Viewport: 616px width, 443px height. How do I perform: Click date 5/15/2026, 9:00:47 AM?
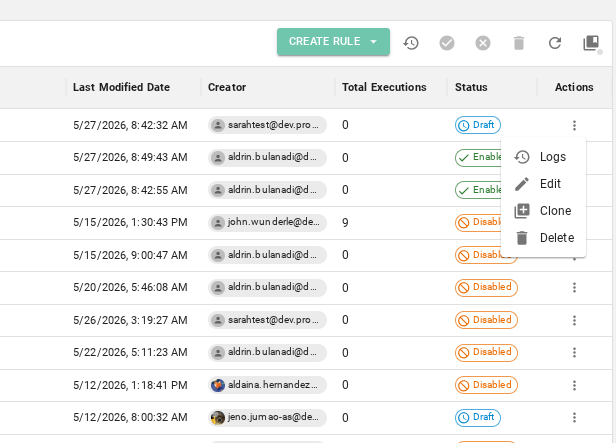[130, 255]
